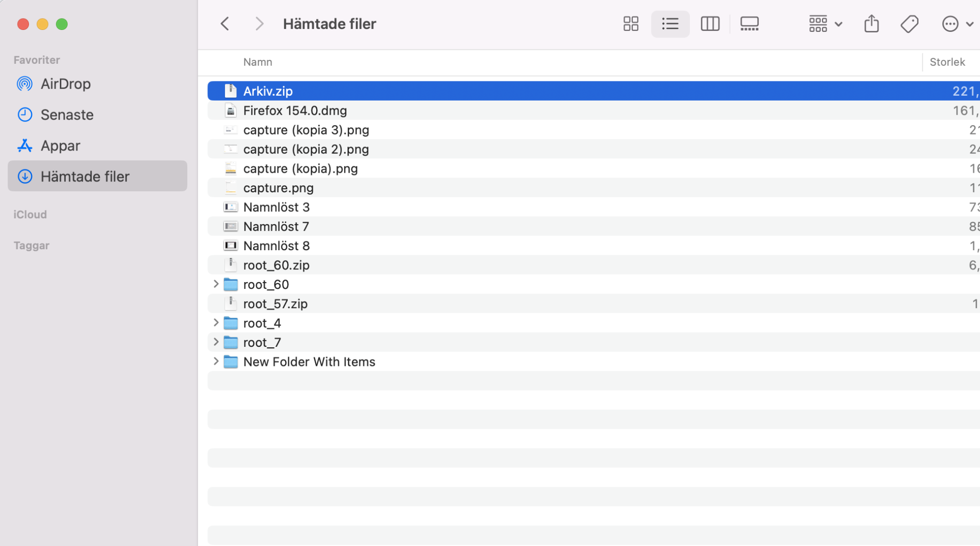The image size is (980, 546).
Task: Select the capture (kopia 2).png thumbnail
Action: pyautogui.click(x=230, y=149)
